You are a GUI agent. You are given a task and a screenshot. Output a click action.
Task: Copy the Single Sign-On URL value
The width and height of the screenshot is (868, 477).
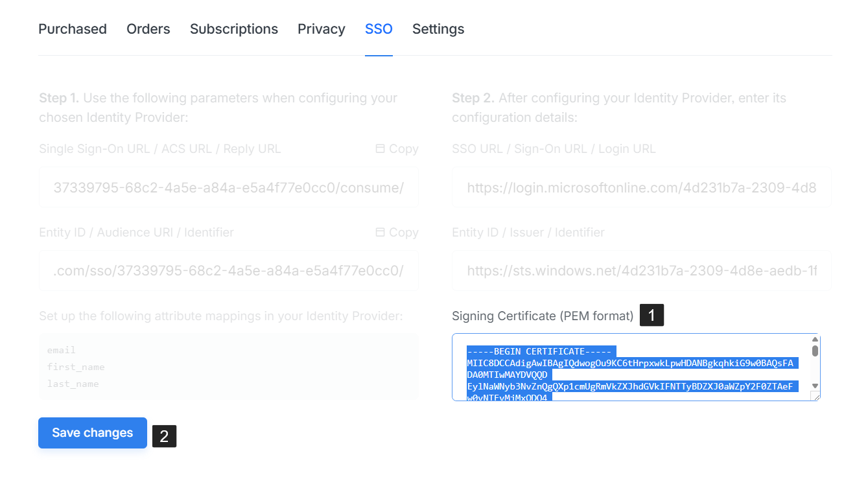(x=397, y=149)
